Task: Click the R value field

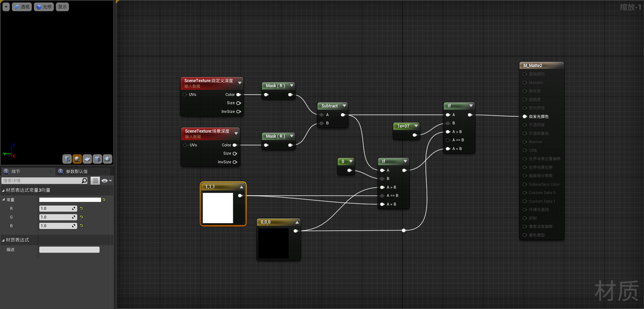Action: [x=58, y=209]
